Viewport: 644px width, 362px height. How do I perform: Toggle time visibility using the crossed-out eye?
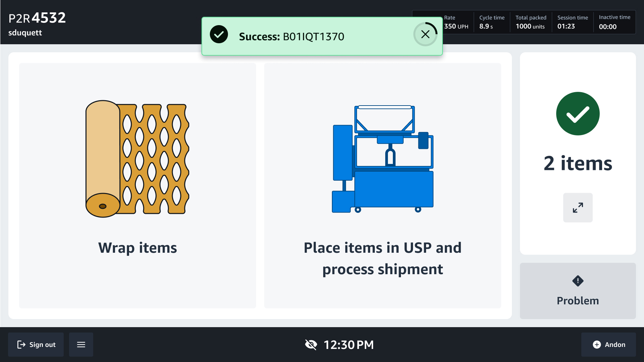pos(311,344)
